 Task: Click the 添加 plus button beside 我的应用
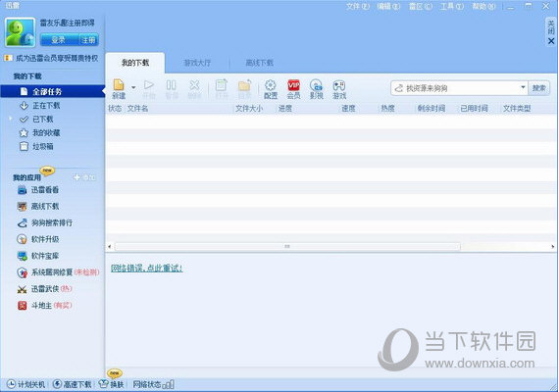[x=84, y=177]
